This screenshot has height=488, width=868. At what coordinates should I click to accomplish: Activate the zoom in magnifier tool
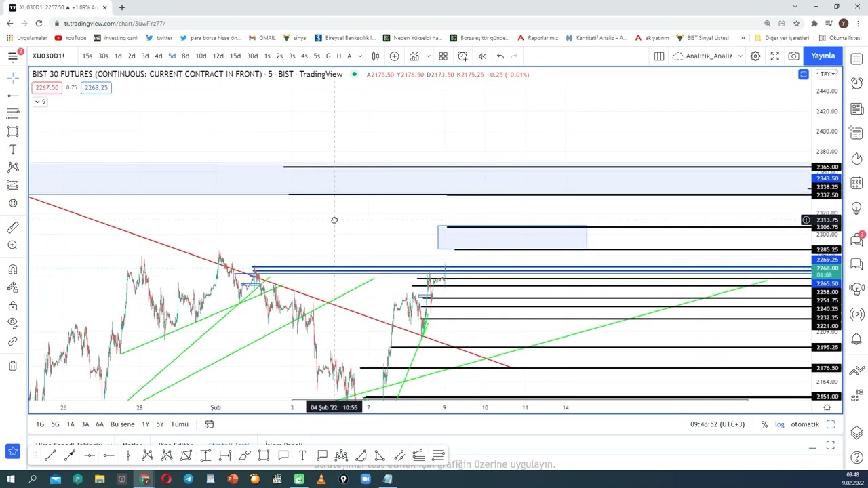(x=13, y=245)
